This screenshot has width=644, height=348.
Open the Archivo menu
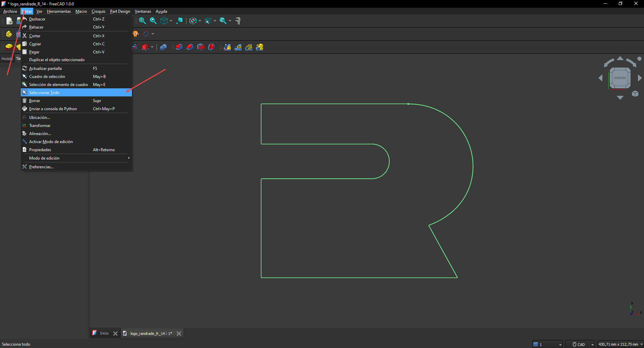click(10, 11)
